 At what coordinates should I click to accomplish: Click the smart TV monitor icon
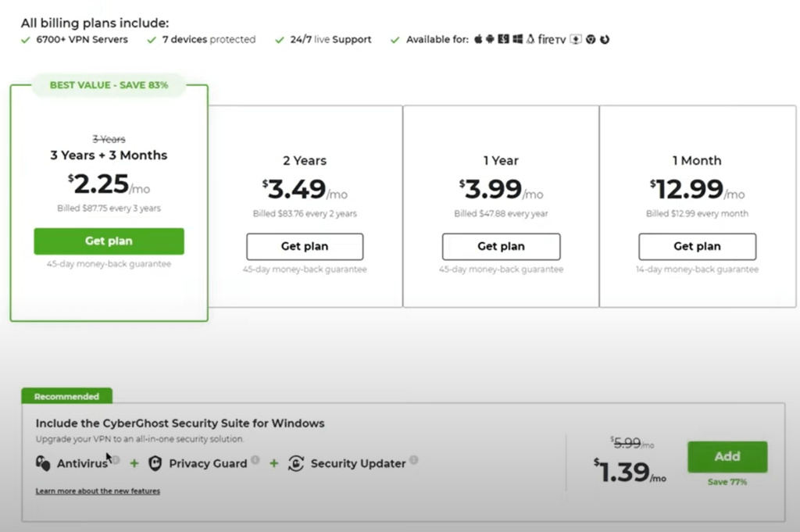tap(576, 39)
